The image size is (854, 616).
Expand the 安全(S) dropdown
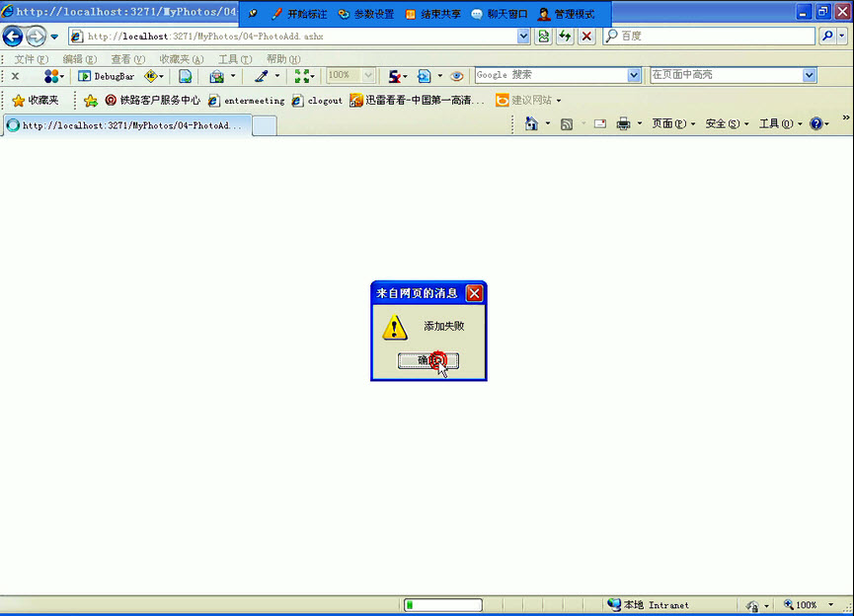pyautogui.click(x=728, y=123)
